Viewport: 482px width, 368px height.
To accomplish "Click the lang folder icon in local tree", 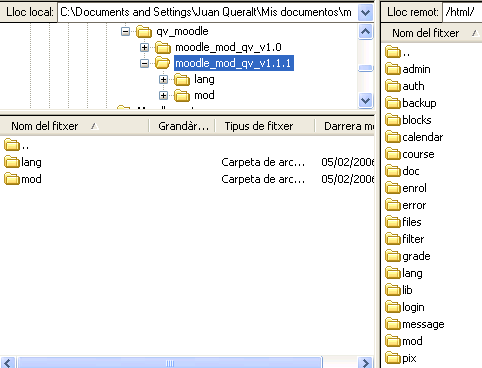I will point(182,80).
